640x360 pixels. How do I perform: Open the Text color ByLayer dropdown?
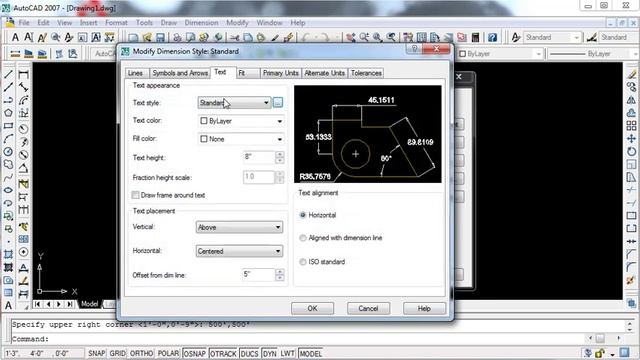241,121
